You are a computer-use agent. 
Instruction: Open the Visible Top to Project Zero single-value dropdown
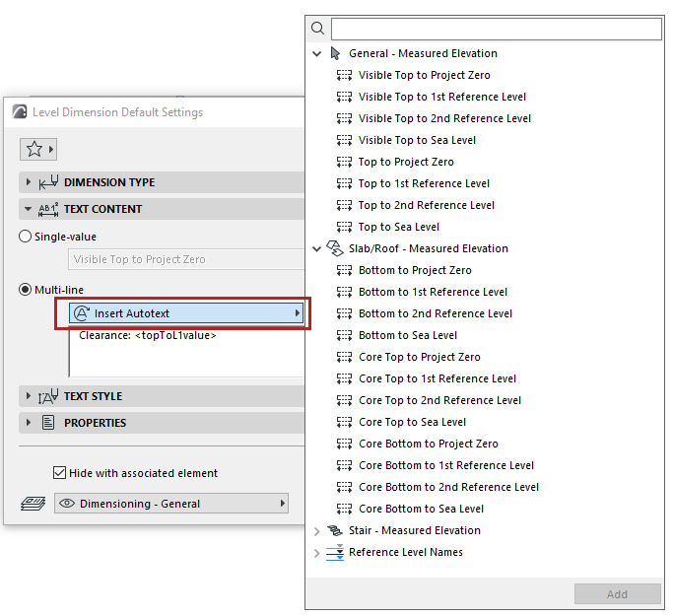point(186,259)
